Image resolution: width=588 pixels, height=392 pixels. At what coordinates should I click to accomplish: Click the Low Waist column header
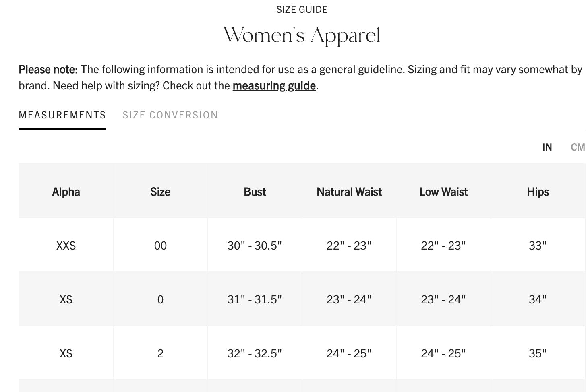[443, 192]
